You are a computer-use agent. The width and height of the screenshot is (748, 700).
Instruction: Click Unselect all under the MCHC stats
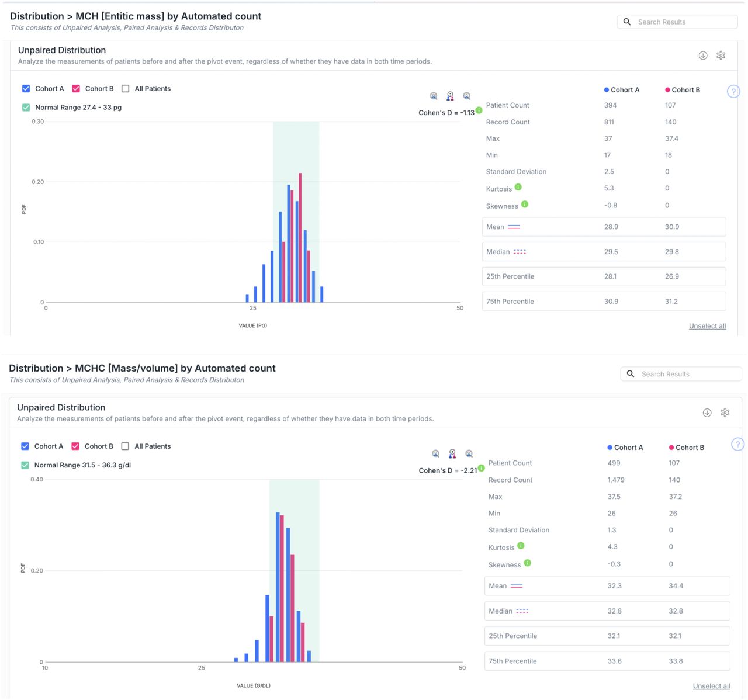pyautogui.click(x=711, y=686)
